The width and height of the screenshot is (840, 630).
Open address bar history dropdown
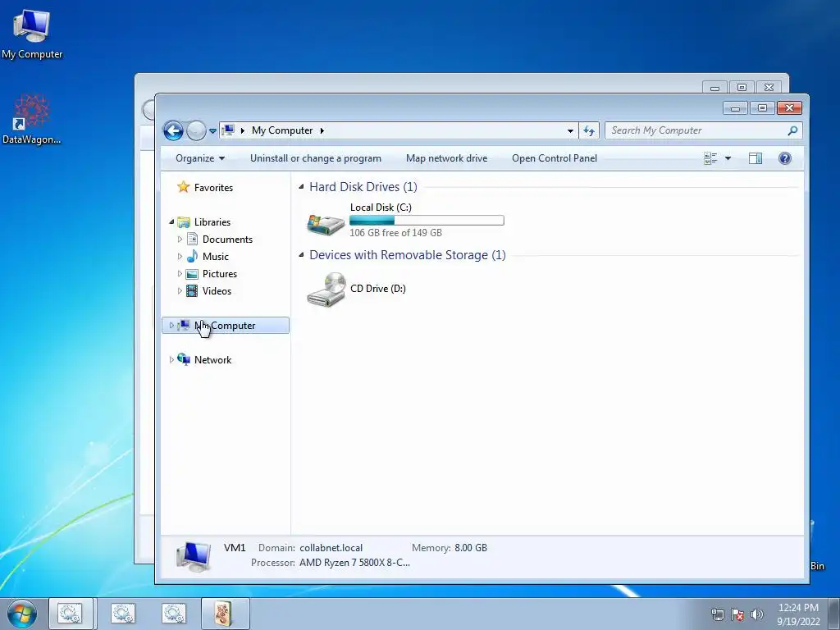[x=570, y=130]
